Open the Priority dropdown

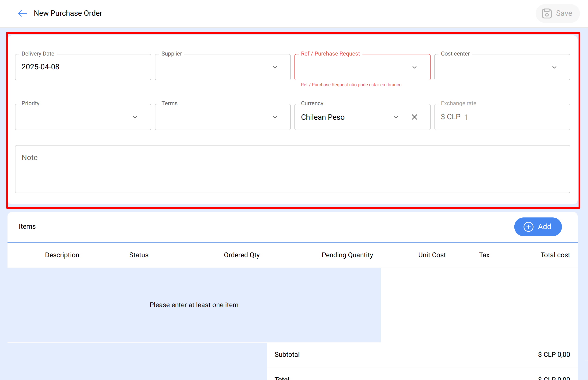click(83, 117)
